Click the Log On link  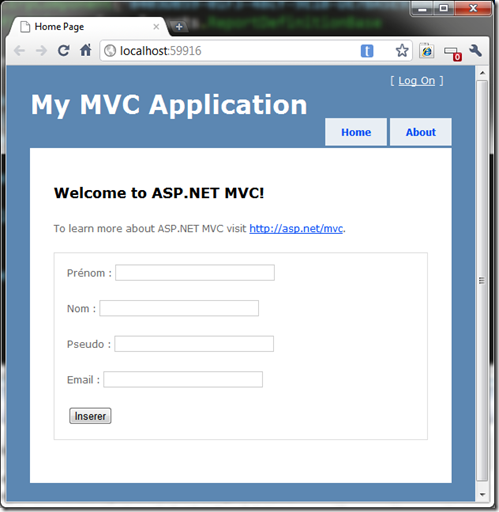417,81
